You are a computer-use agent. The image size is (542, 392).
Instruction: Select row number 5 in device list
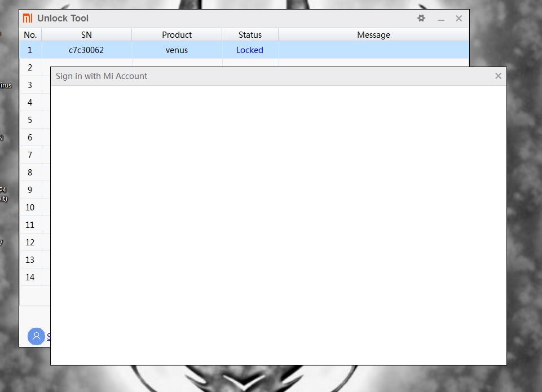[30, 120]
